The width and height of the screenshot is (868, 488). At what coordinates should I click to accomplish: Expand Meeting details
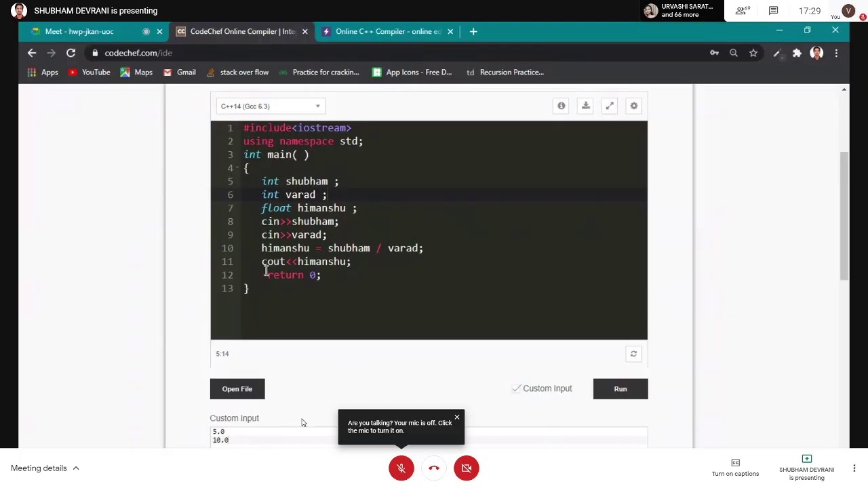pos(45,468)
